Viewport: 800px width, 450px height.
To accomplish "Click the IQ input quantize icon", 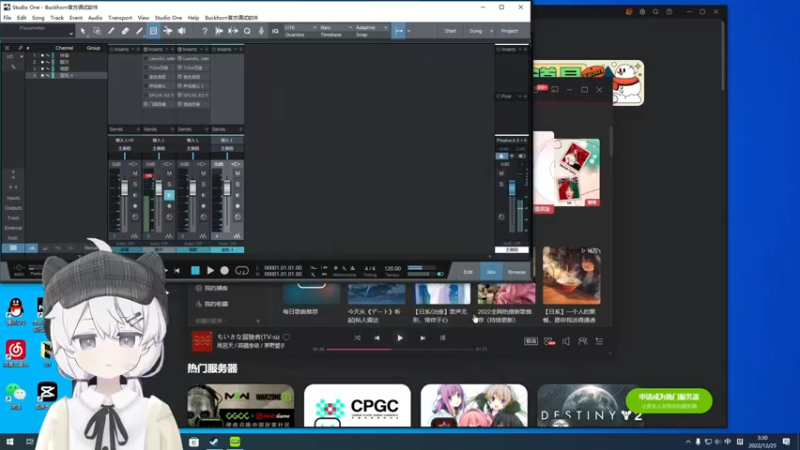I will click(x=275, y=31).
